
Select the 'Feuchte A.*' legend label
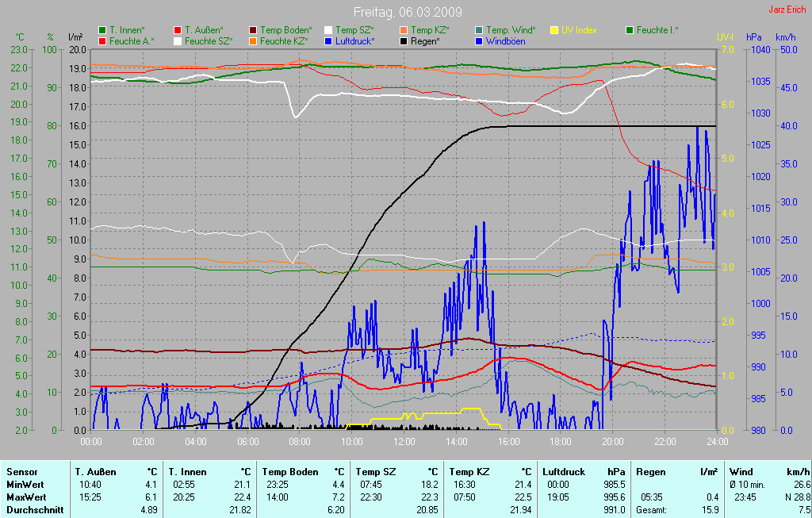pos(132,41)
